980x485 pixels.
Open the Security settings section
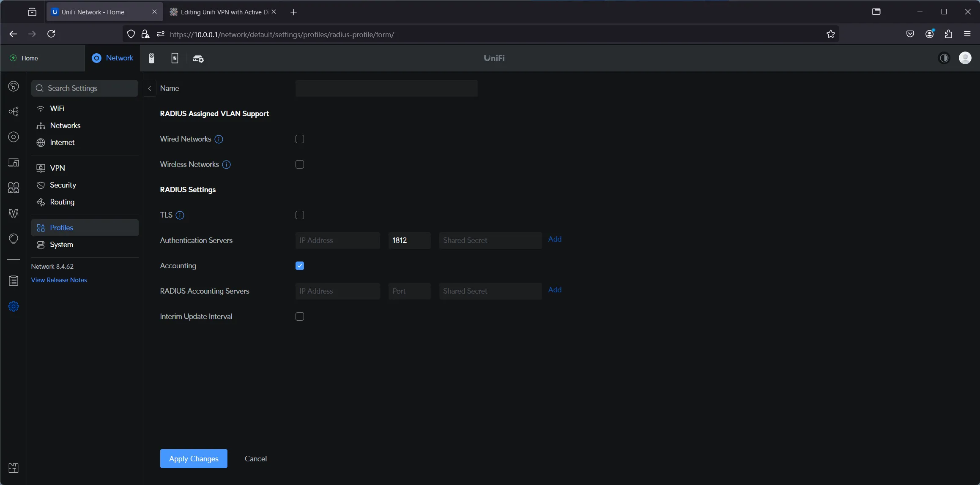[85, 185]
